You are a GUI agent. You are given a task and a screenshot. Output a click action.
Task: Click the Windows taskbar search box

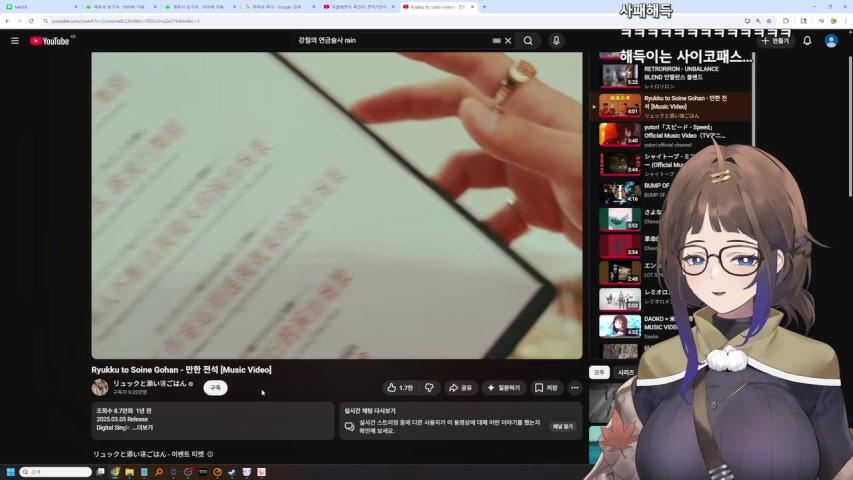pyautogui.click(x=55, y=472)
